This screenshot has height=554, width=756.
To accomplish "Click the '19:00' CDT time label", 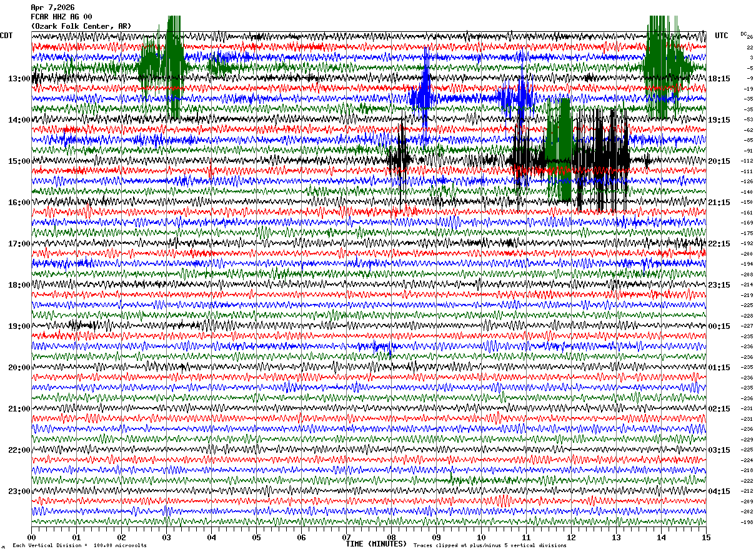I will [x=19, y=326].
